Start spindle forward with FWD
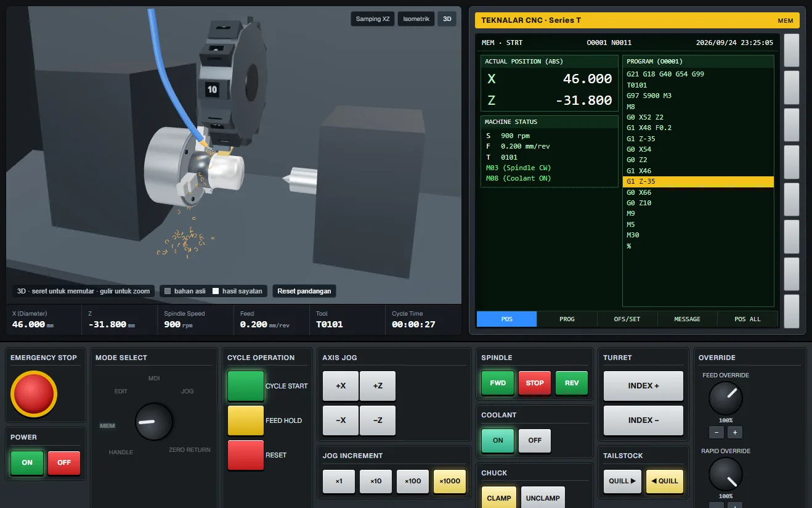The width and height of the screenshot is (812, 508). click(498, 383)
